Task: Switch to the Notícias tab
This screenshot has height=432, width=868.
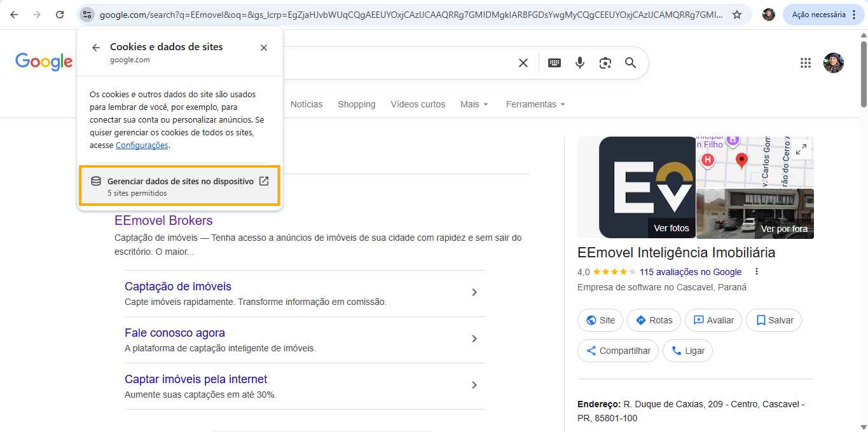Action: pos(307,104)
